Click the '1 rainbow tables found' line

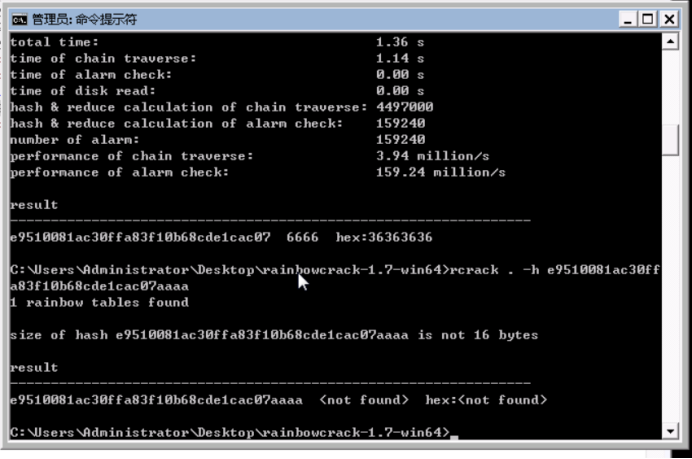pyautogui.click(x=99, y=302)
